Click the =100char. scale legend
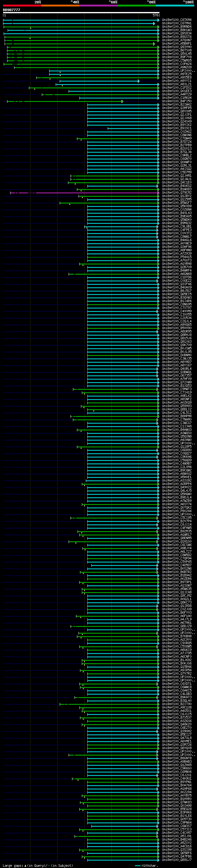Image resolution: width=197 pixels, height=868 pixels. 146,865
